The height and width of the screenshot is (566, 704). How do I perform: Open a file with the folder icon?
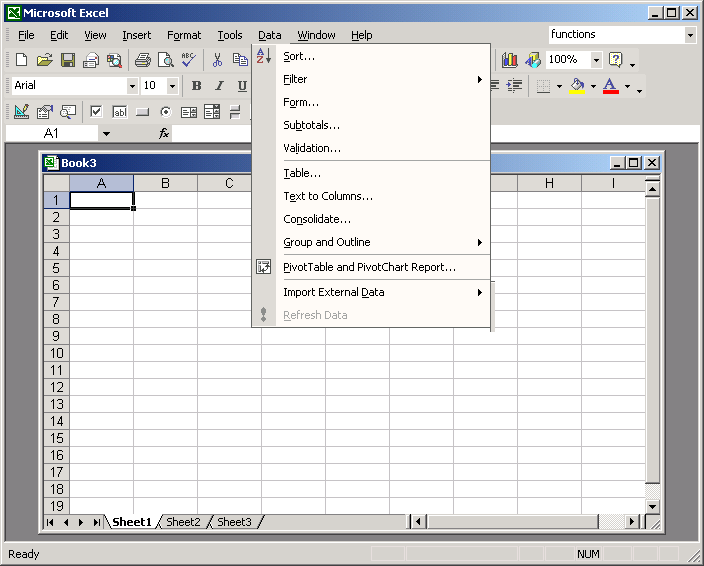click(x=44, y=60)
